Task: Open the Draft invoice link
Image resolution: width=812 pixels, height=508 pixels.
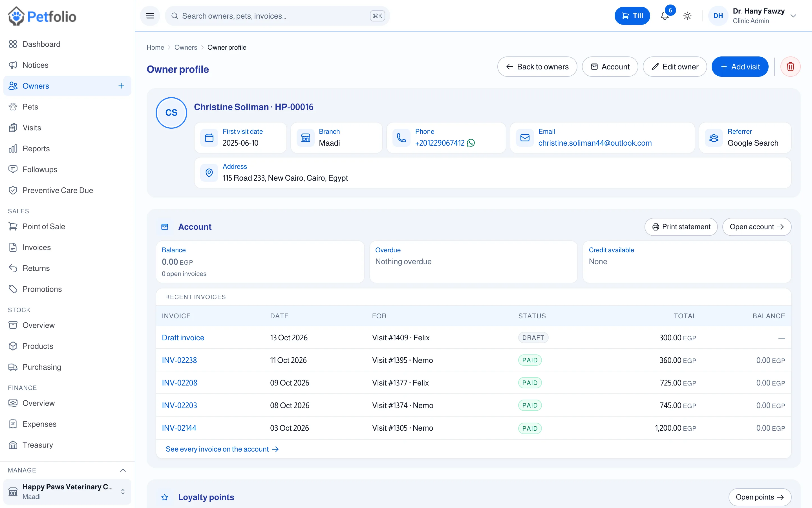Action: [x=183, y=338]
